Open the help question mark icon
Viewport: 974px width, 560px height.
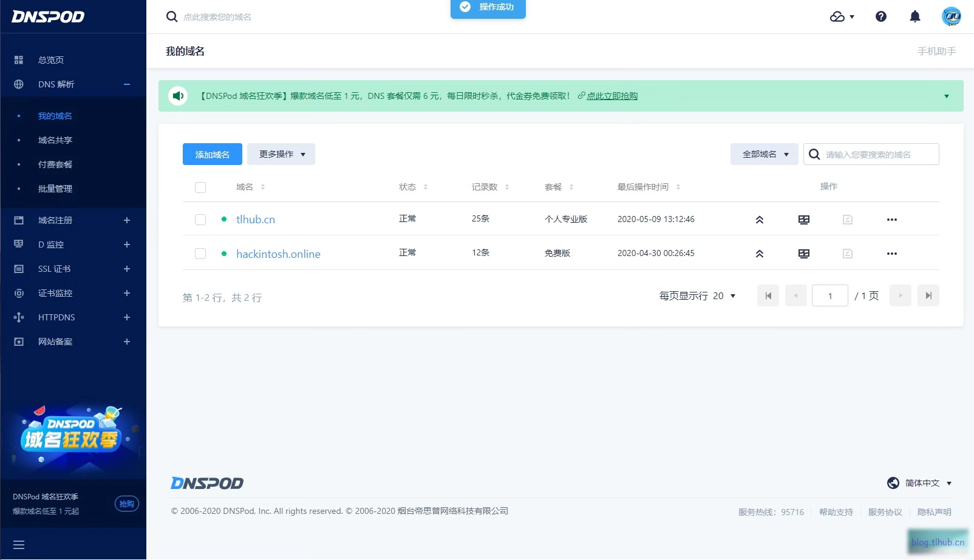point(881,16)
